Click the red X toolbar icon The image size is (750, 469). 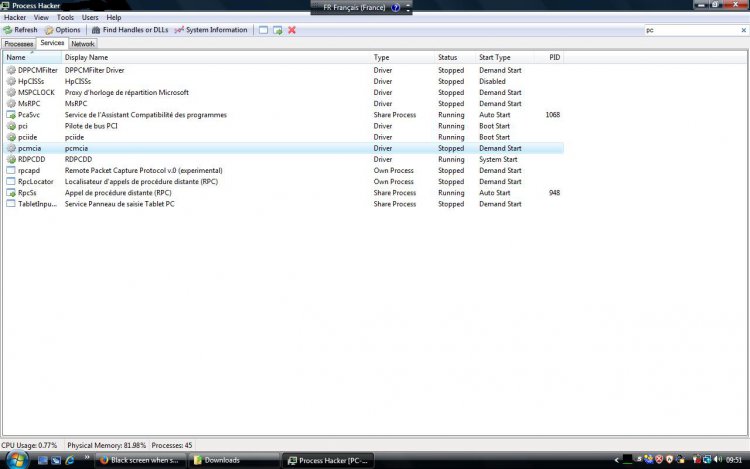click(292, 30)
